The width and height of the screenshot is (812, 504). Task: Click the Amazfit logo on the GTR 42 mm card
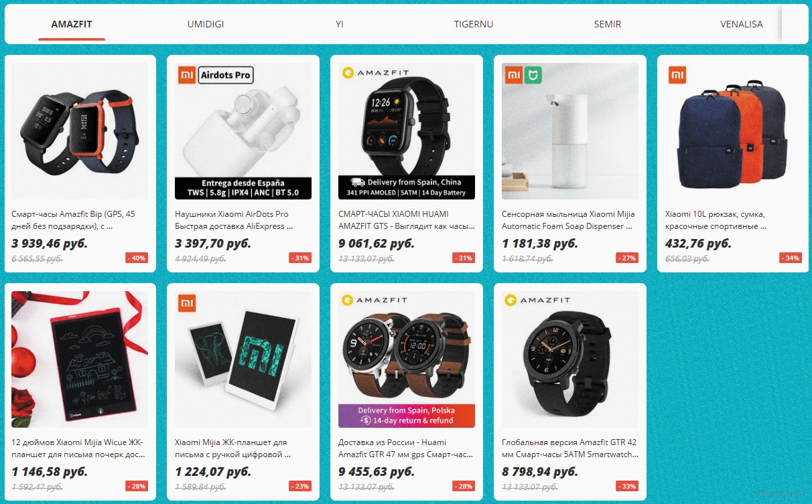coord(537,301)
